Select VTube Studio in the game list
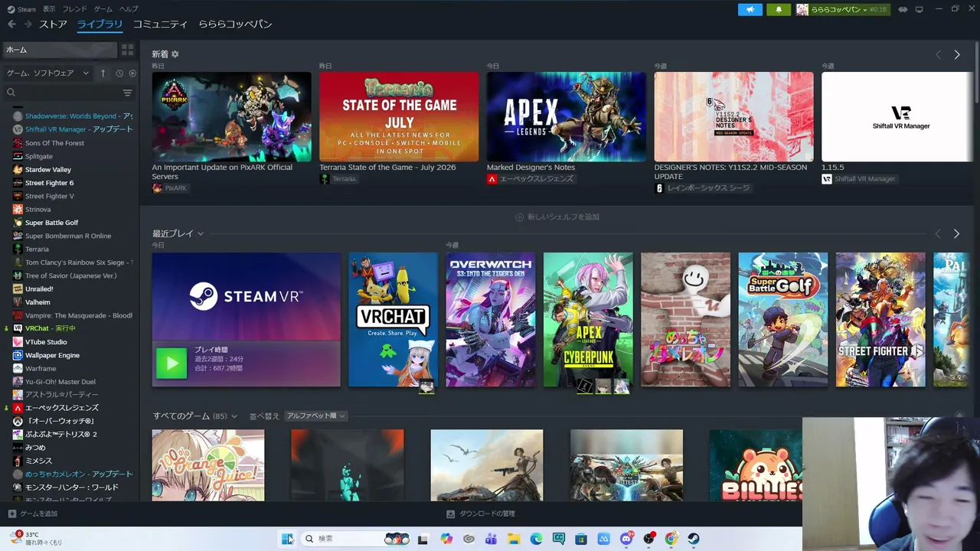Viewport: 980px width, 551px height. tap(46, 342)
